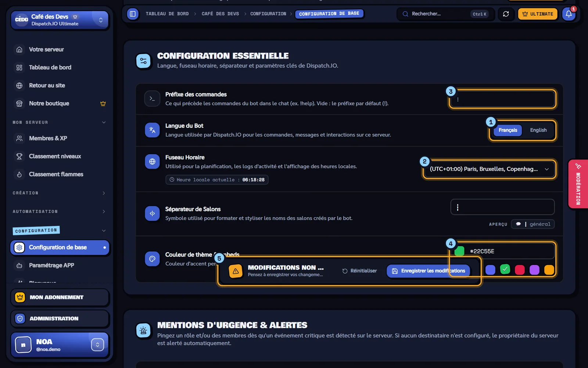The width and height of the screenshot is (588, 368).
Task: Switch bot language to English
Action: [538, 130]
